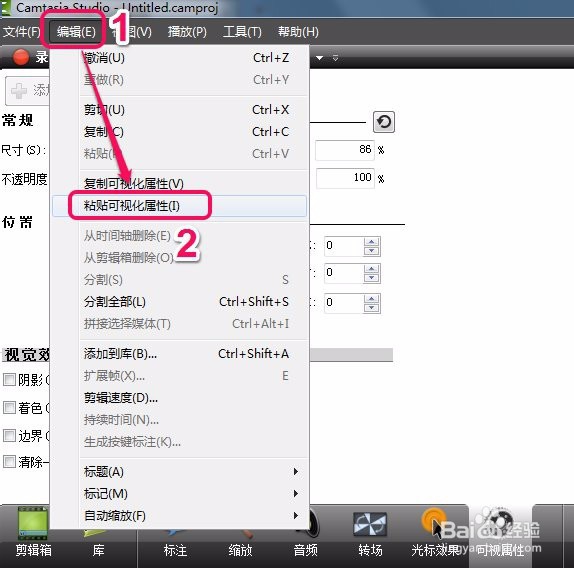574x568 pixels.
Task: Open the 帮助(H) menu
Action: coord(298,32)
